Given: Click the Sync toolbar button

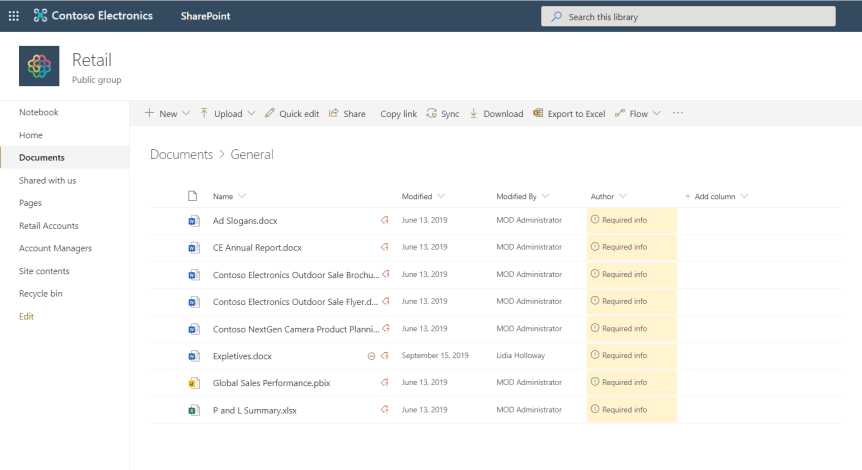Looking at the screenshot, I should coord(442,114).
